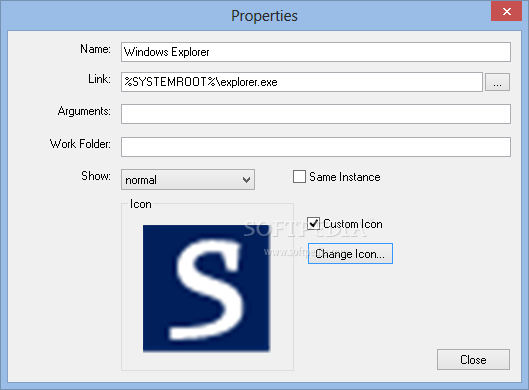Click the Icon group label
The height and width of the screenshot is (390, 529).
[141, 204]
